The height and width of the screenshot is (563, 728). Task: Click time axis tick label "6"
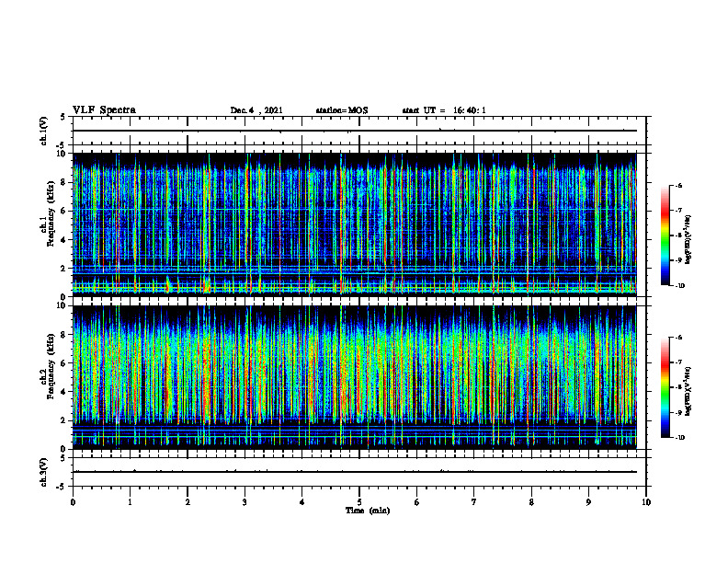416,502
